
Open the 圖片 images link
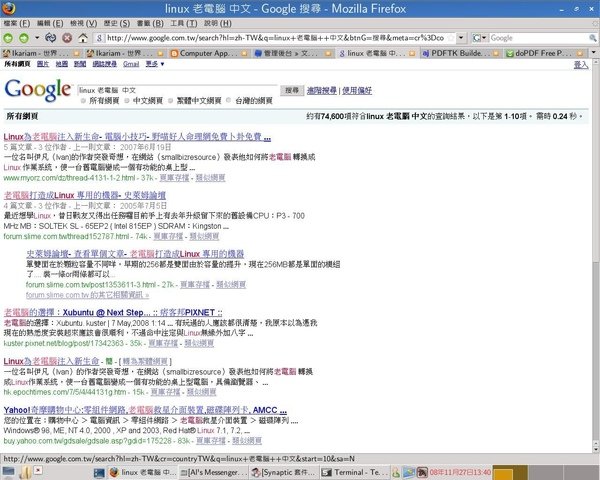tap(43, 64)
